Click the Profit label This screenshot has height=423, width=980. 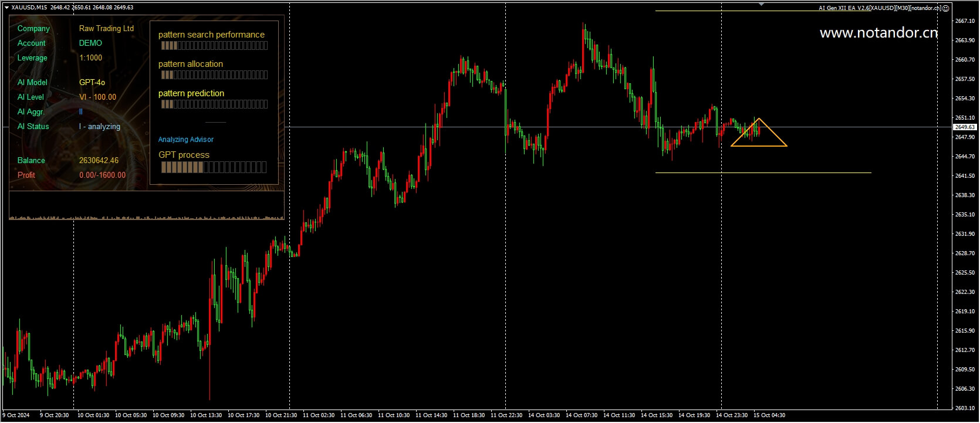coord(26,175)
